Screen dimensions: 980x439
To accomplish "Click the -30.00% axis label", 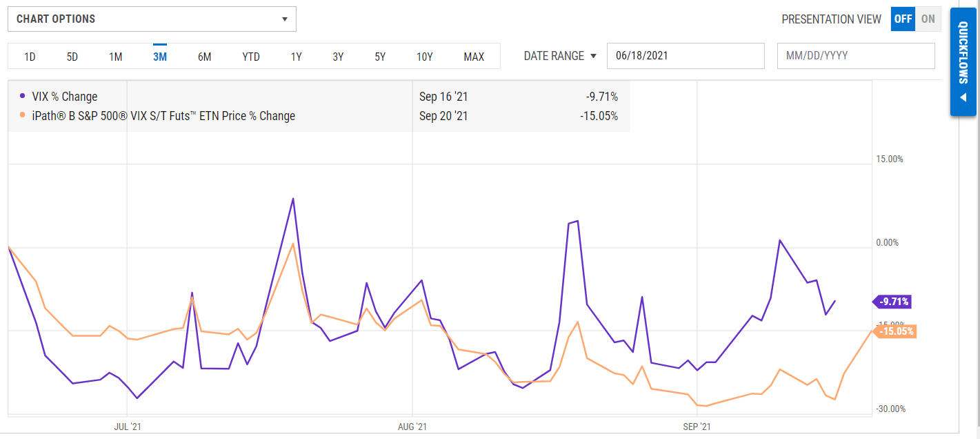I will pos(891,409).
